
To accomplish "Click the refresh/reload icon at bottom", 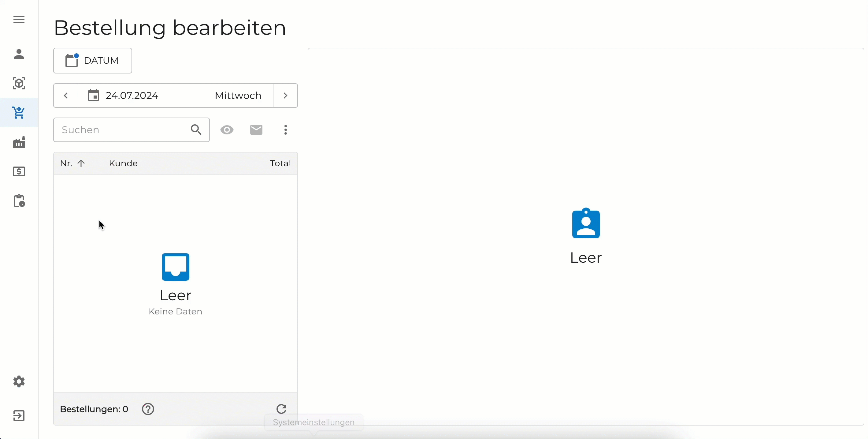I will pyautogui.click(x=281, y=409).
